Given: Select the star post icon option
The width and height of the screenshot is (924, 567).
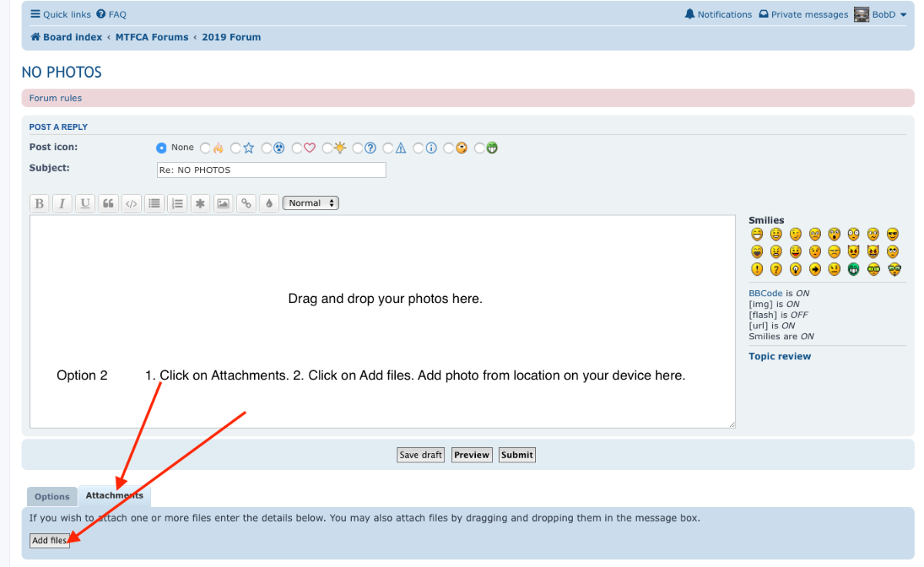Looking at the screenshot, I should point(236,148).
